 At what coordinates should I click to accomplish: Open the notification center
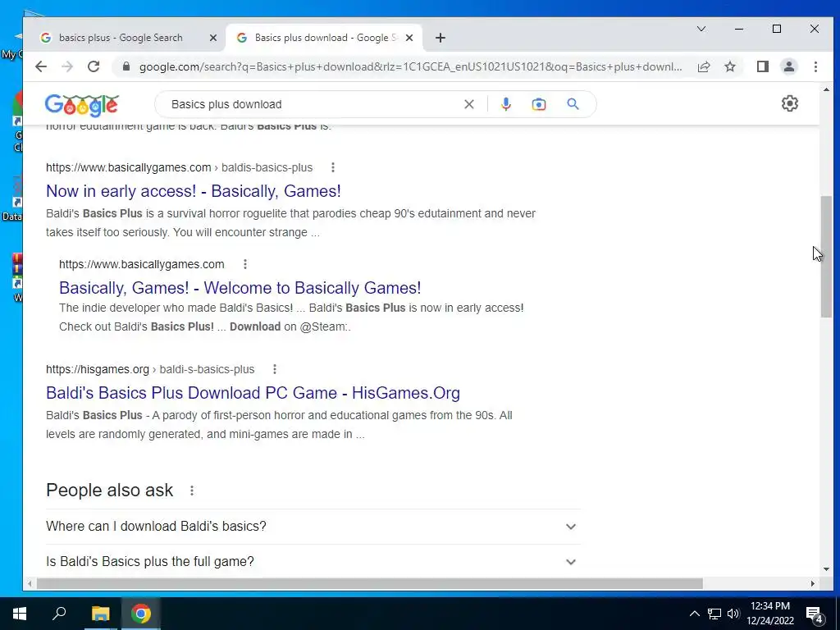(x=815, y=614)
